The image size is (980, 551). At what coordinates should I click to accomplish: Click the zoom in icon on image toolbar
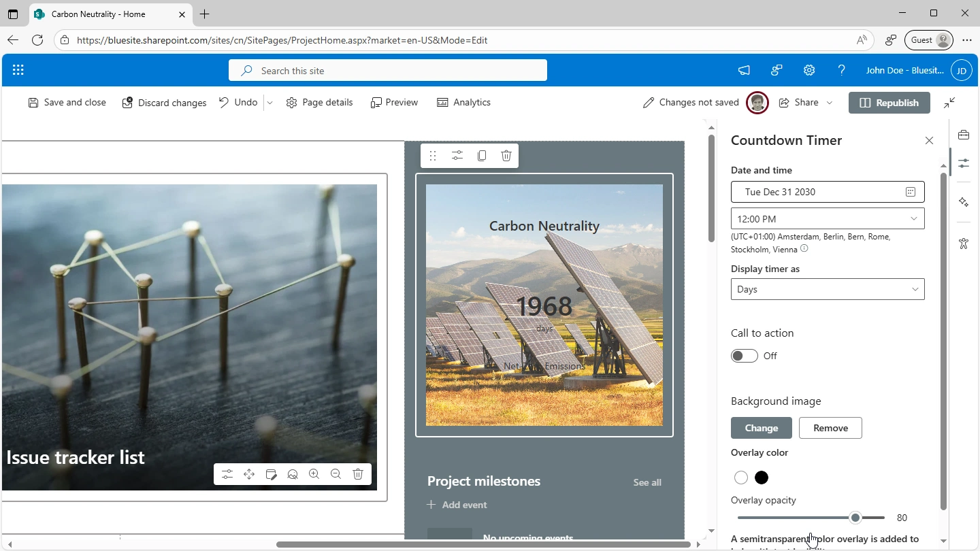click(314, 474)
